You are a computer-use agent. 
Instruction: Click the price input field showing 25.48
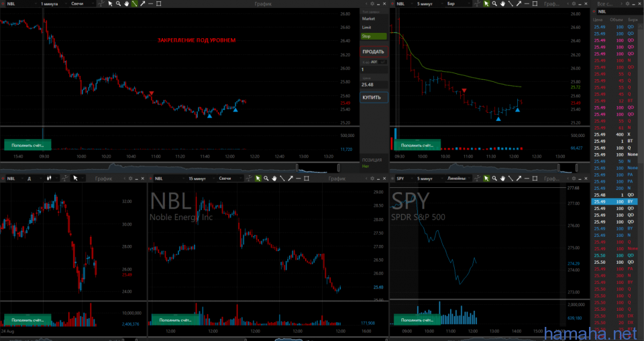[374, 85]
